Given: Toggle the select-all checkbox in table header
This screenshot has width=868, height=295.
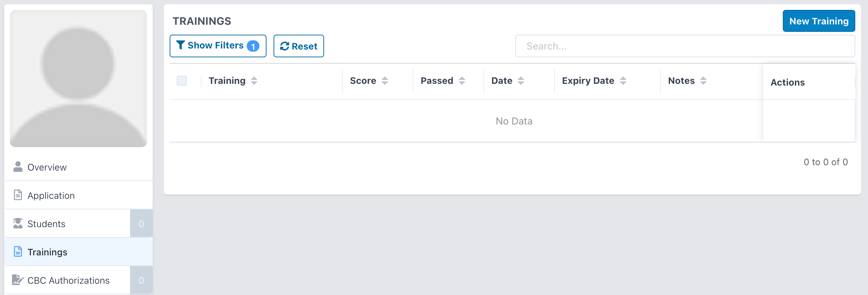Looking at the screenshot, I should 182,81.
